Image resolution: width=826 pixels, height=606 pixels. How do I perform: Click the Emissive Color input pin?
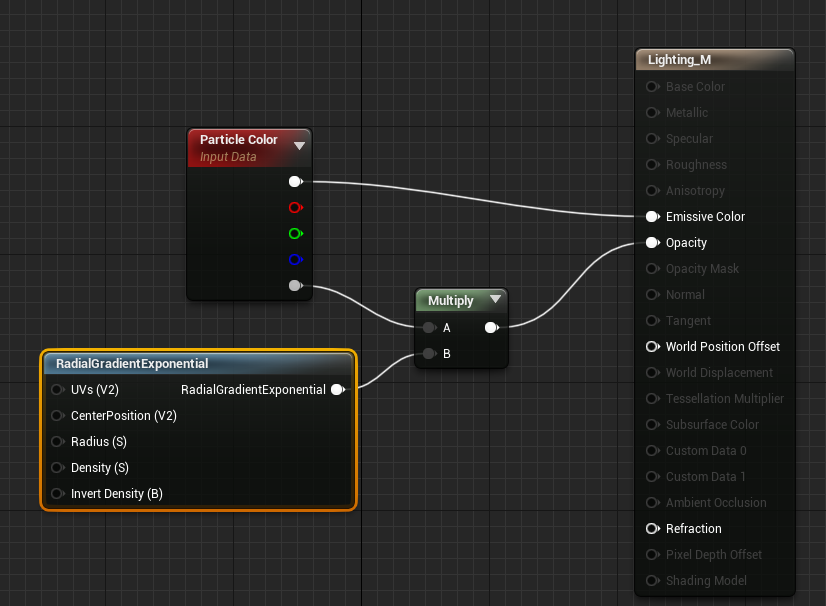(653, 217)
